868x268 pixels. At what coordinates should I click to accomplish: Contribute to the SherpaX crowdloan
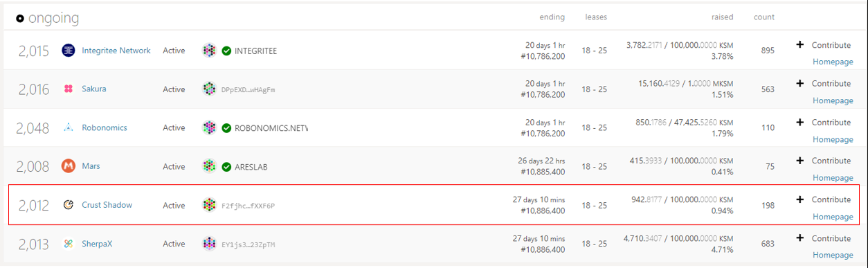824,238
